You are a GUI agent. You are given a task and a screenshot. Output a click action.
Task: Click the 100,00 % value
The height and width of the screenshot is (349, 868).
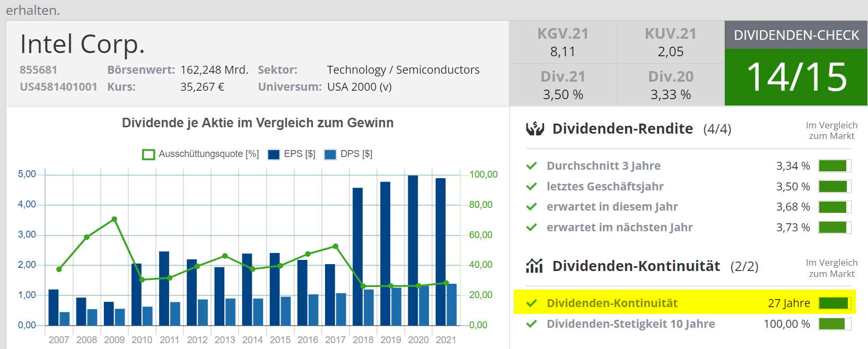tap(787, 324)
